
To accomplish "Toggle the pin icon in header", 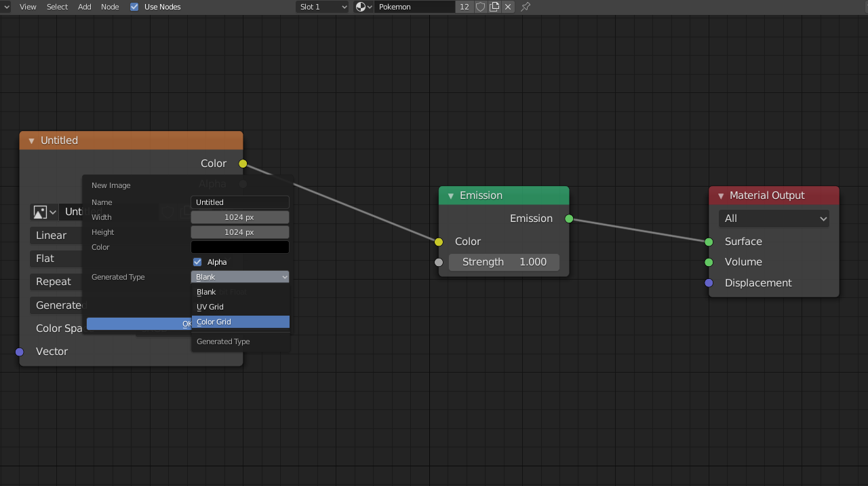I will pos(526,7).
